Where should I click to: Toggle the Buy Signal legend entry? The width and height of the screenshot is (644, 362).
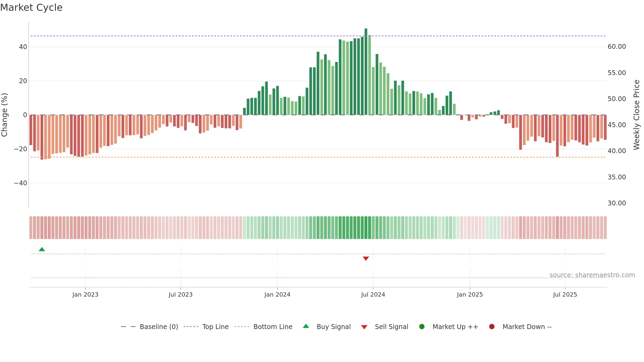[x=327, y=327]
